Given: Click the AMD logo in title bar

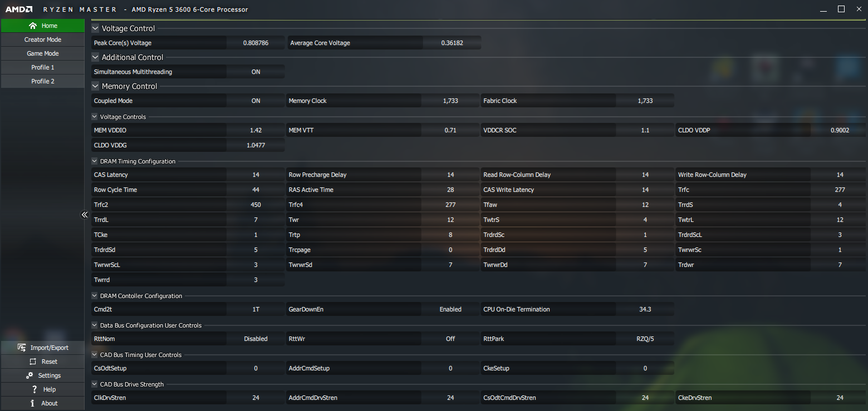Looking at the screenshot, I should tap(19, 9).
